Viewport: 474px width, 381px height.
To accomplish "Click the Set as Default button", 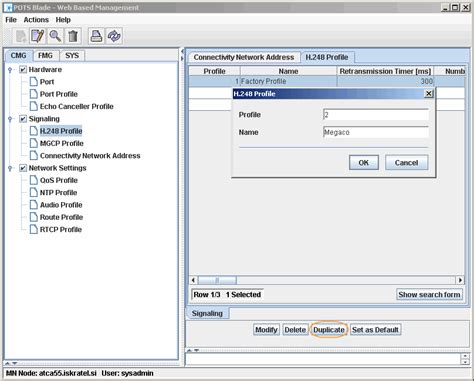I will (x=375, y=330).
